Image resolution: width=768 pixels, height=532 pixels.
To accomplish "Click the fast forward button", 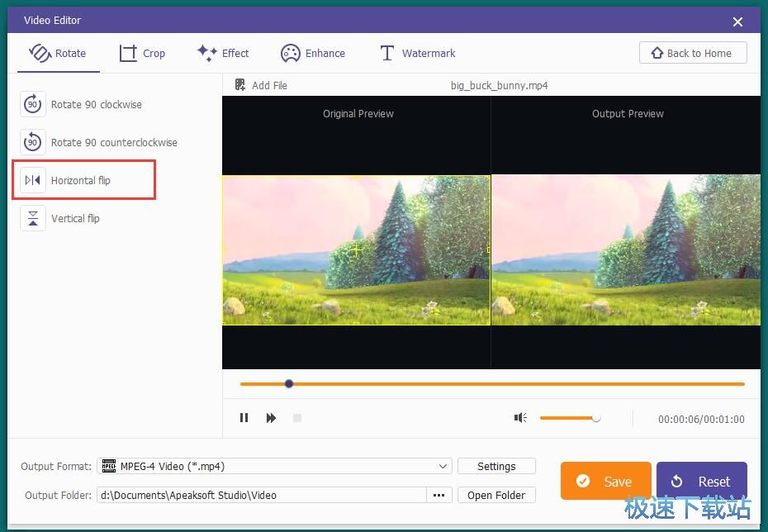I will pyautogui.click(x=271, y=418).
